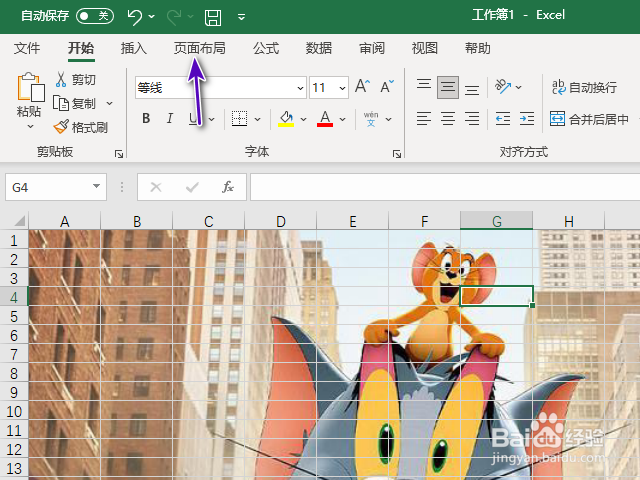
Task: Click the Undo arrow icon
Action: (x=135, y=17)
